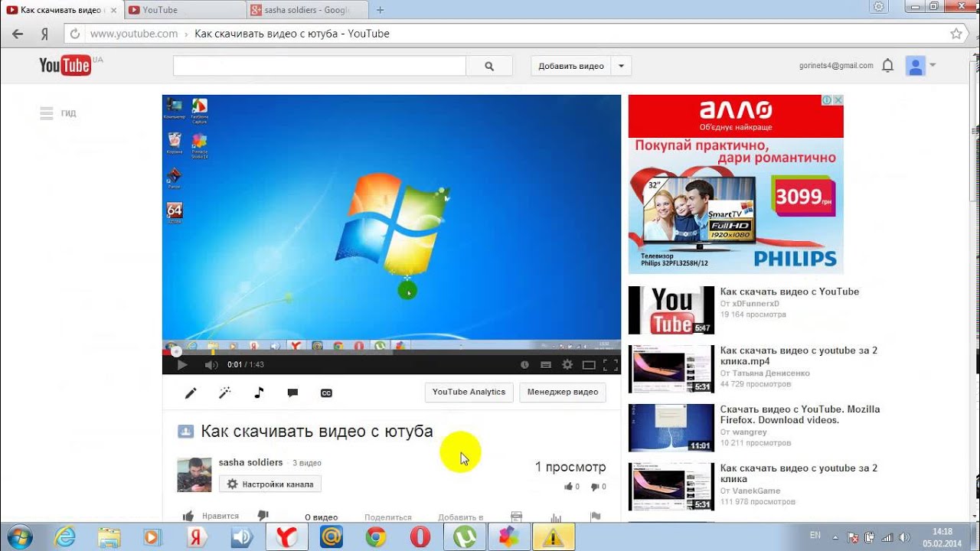Open the thumbnail of the 11:01 video

[x=671, y=428]
